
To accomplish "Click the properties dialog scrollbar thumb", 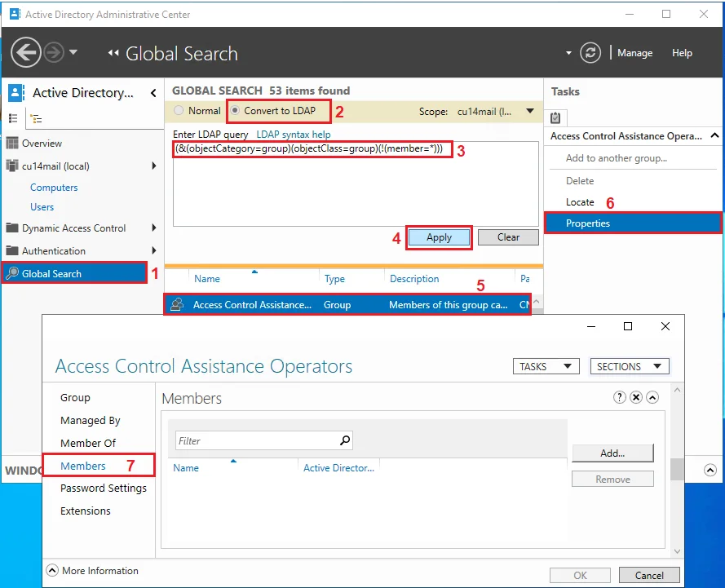I will tap(677, 469).
